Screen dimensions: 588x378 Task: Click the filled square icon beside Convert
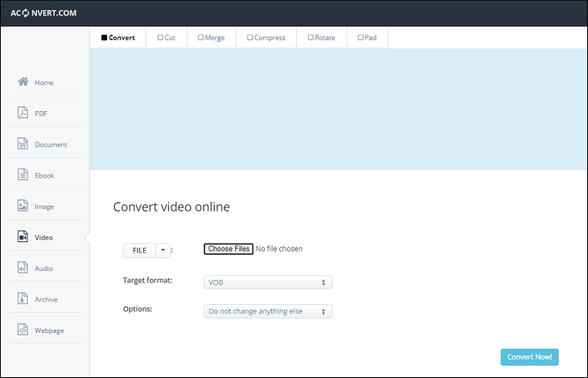point(105,38)
